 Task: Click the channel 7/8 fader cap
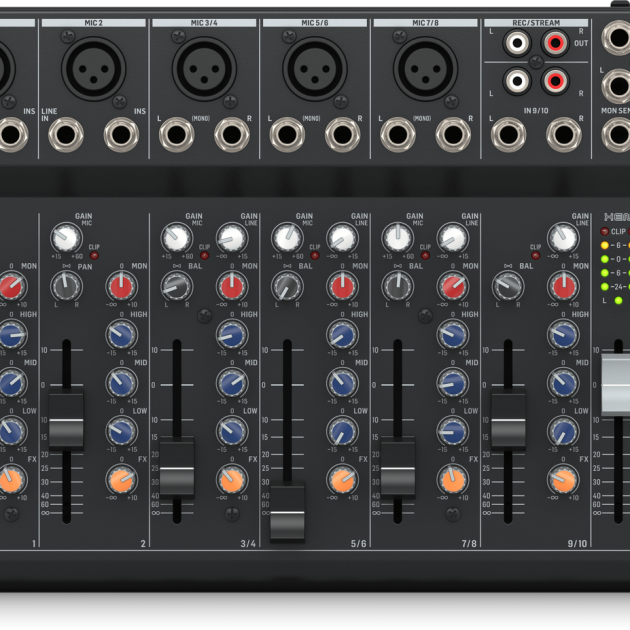coord(398,468)
